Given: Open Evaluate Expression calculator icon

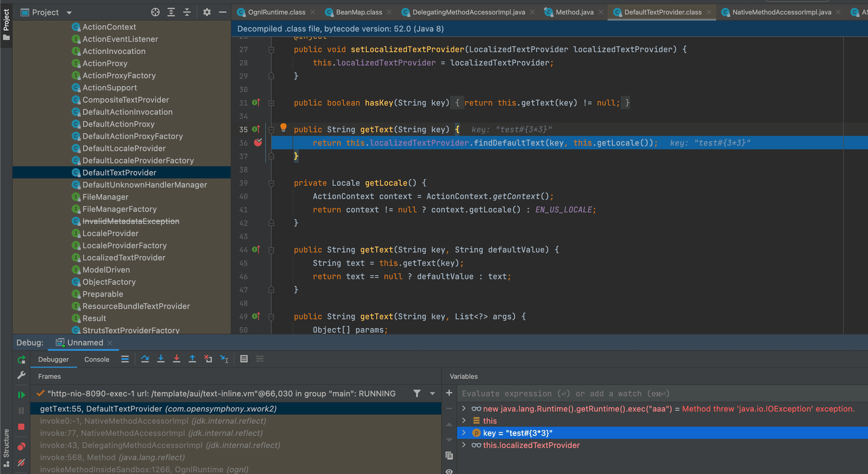Looking at the screenshot, I should (244, 359).
